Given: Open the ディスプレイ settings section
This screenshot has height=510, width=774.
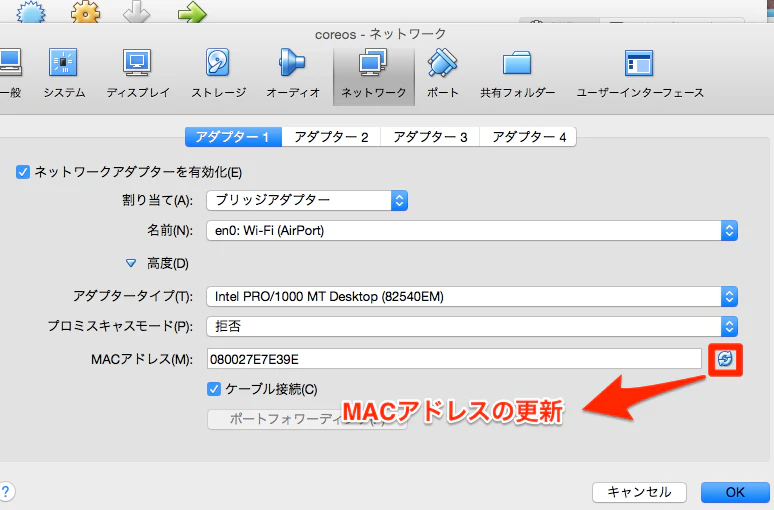Looking at the screenshot, I should [138, 74].
